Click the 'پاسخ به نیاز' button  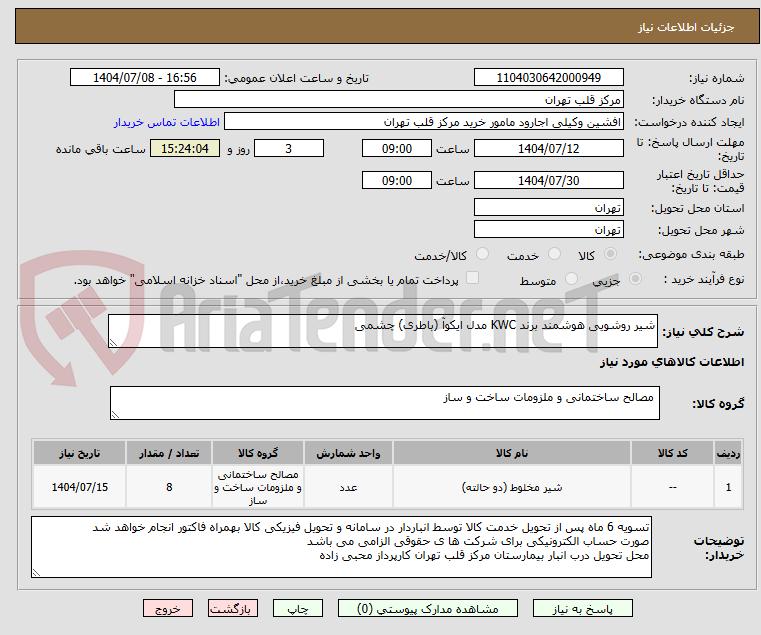pos(582,608)
